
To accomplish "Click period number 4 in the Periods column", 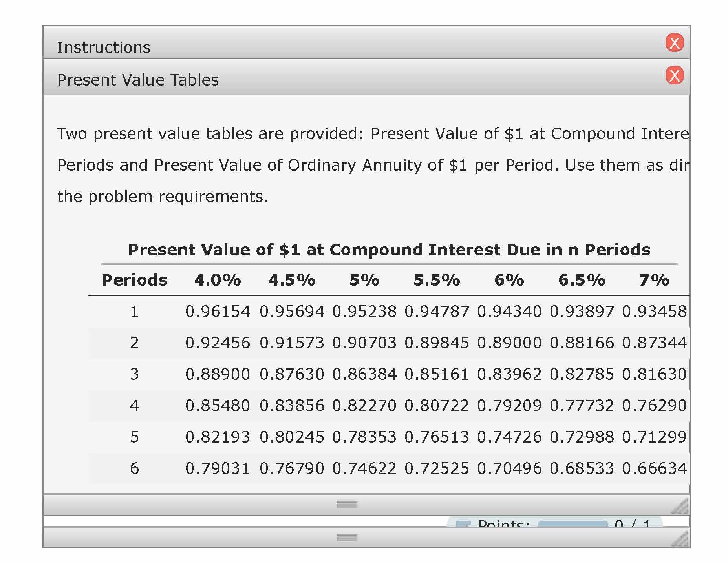I will click(x=134, y=405).
